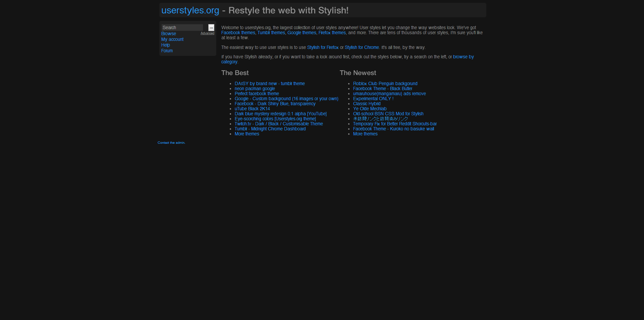The width and height of the screenshot is (644, 320).
Task: Click the userstyles.org header title link
Action: tap(190, 10)
